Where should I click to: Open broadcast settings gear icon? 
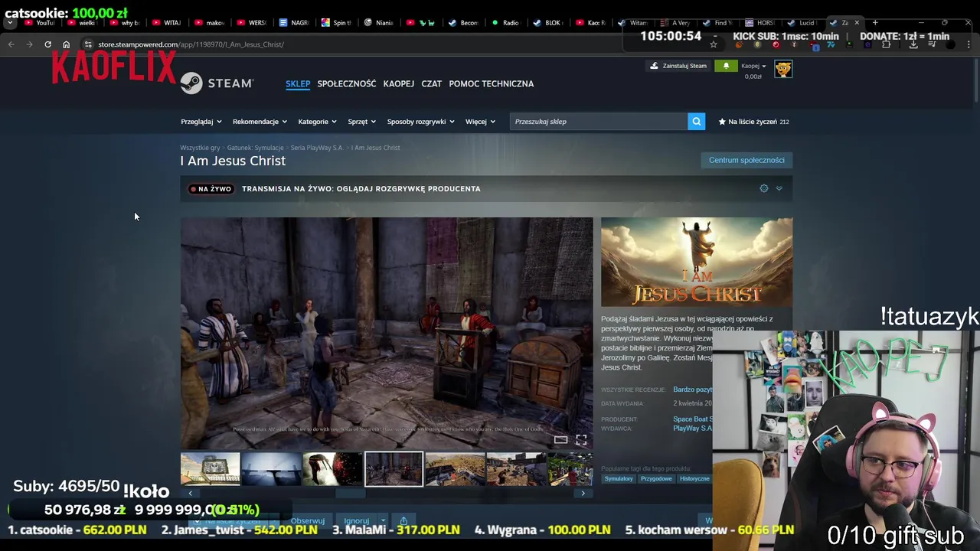point(763,188)
